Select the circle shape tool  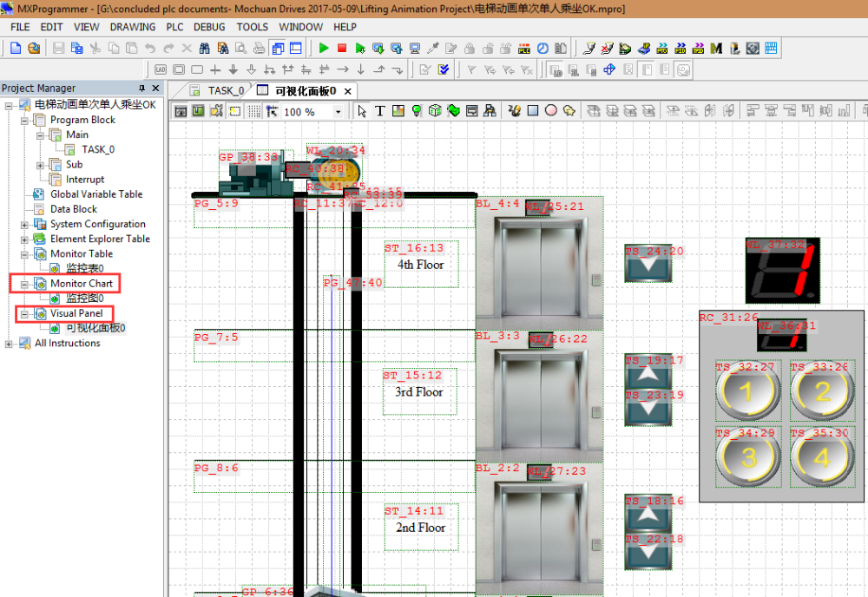pyautogui.click(x=551, y=111)
